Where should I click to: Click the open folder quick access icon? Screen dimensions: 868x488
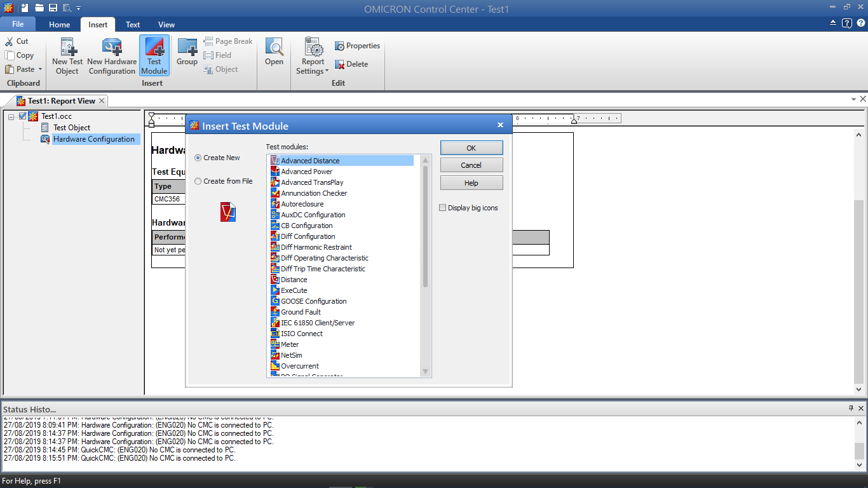tap(39, 8)
